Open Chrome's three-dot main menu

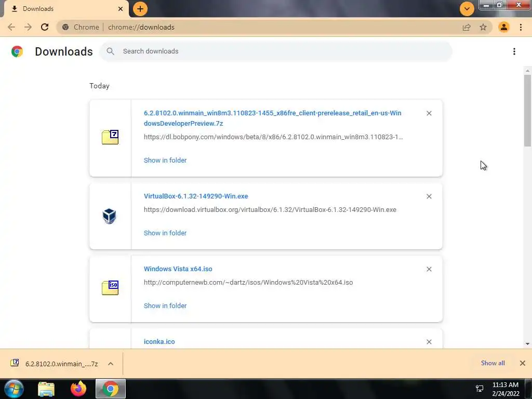[521, 27]
